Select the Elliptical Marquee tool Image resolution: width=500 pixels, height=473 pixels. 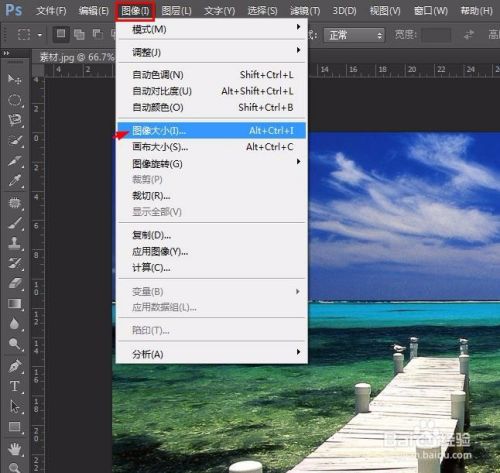point(14,100)
